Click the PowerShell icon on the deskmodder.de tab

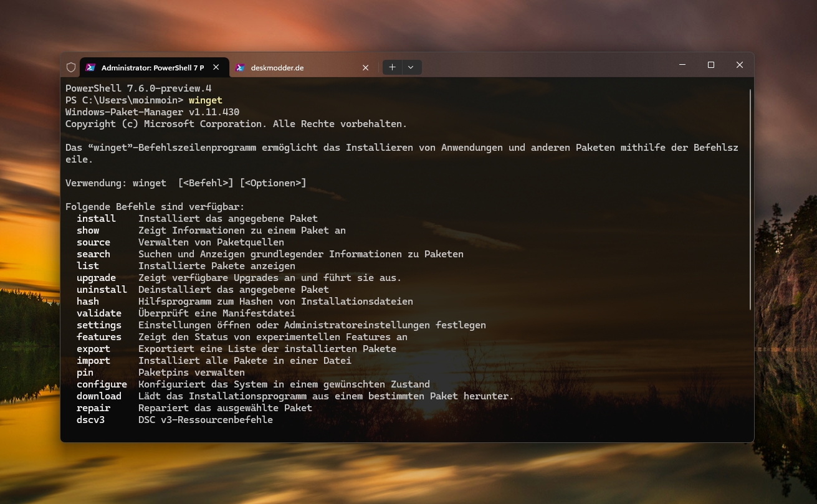point(241,67)
